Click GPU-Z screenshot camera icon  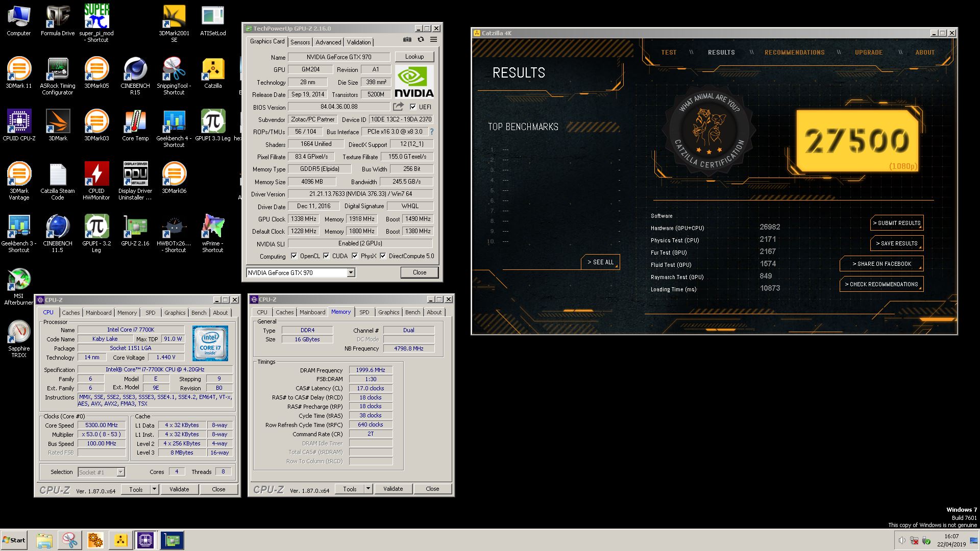pyautogui.click(x=407, y=39)
